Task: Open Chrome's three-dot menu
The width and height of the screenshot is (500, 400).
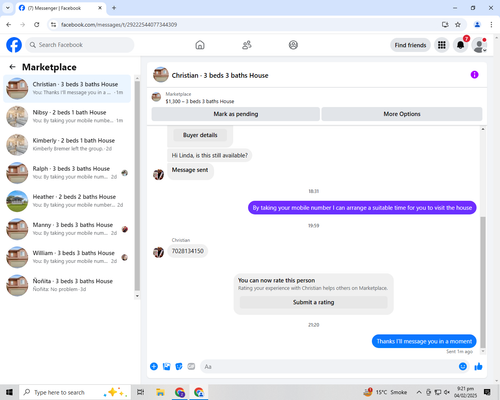Action: [x=491, y=24]
